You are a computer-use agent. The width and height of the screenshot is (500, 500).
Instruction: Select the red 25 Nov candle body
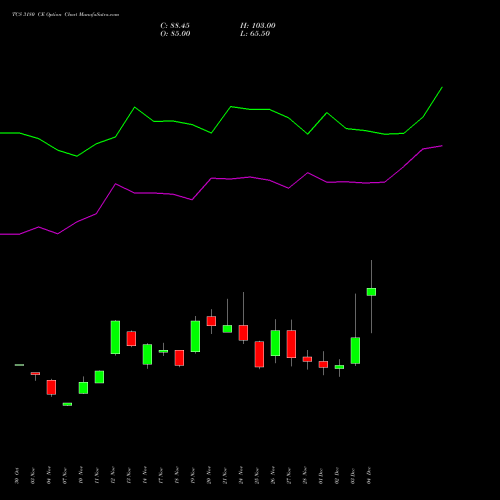(259, 354)
